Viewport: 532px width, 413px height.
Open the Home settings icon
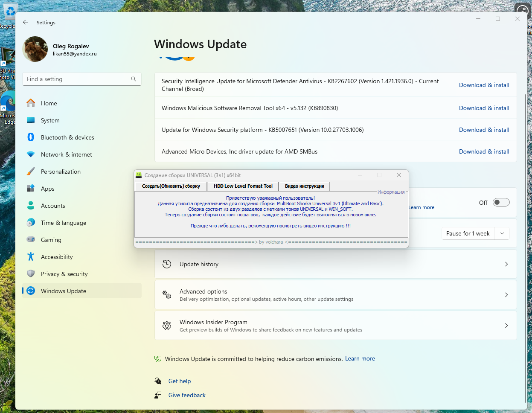(x=31, y=103)
